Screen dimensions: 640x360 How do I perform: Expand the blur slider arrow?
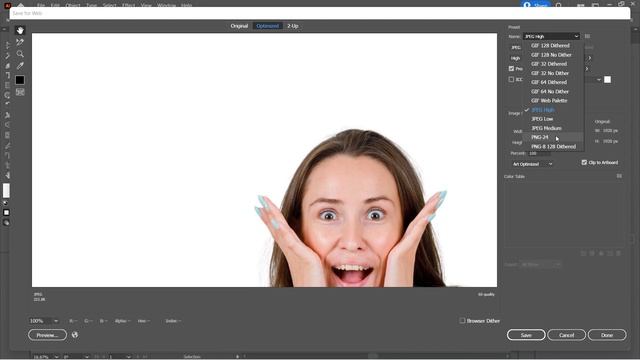(587, 69)
